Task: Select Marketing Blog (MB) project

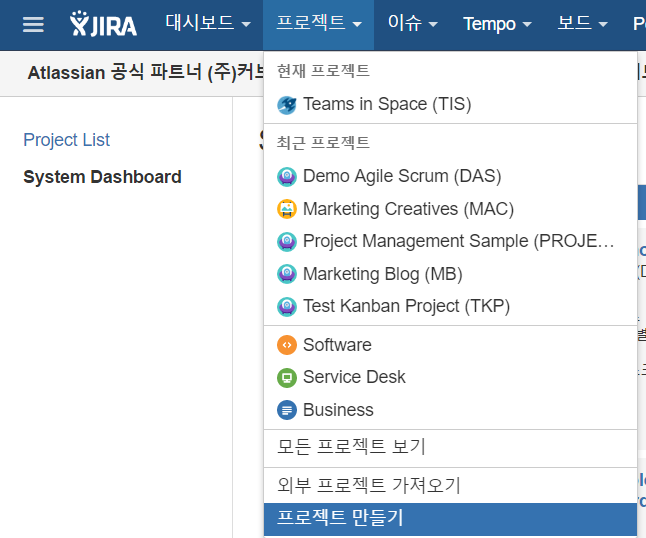Action: click(x=450, y=274)
